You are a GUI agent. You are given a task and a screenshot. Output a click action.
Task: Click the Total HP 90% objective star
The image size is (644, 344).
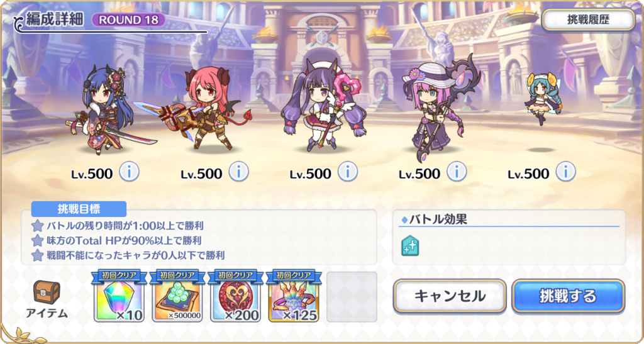click(x=38, y=241)
